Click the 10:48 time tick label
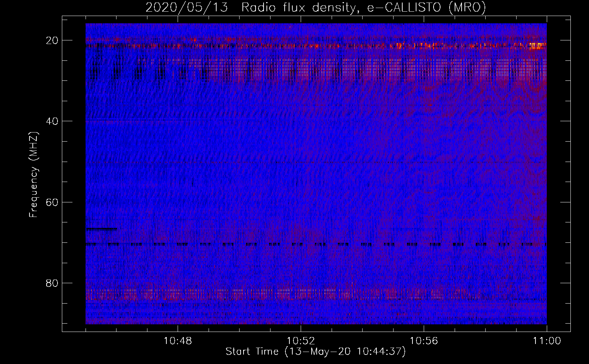Image resolution: width=589 pixels, height=364 pixels. (178, 341)
